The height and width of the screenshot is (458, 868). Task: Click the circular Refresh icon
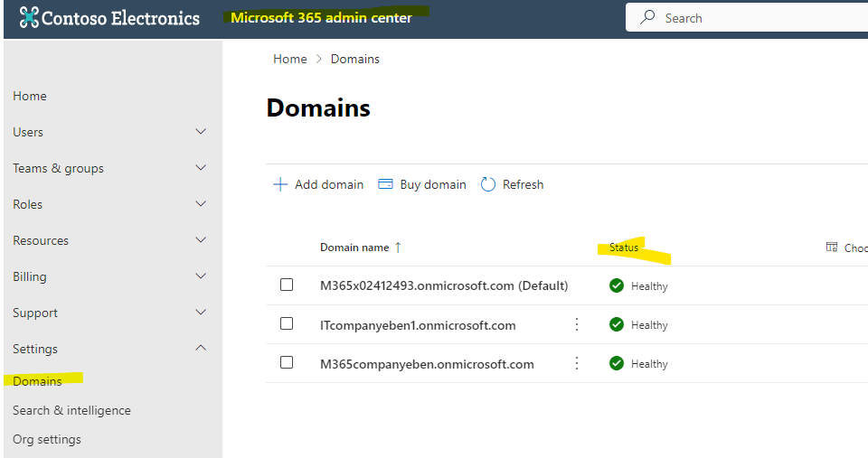(x=487, y=184)
